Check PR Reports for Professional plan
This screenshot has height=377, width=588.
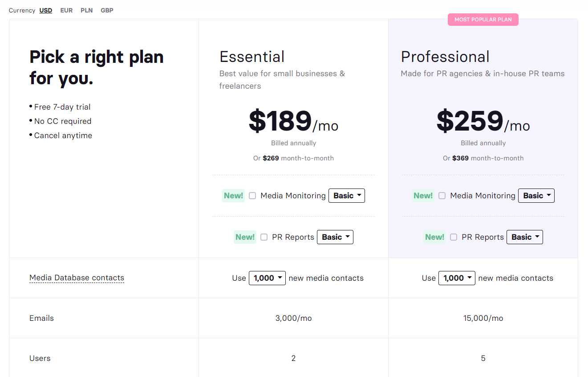point(454,237)
